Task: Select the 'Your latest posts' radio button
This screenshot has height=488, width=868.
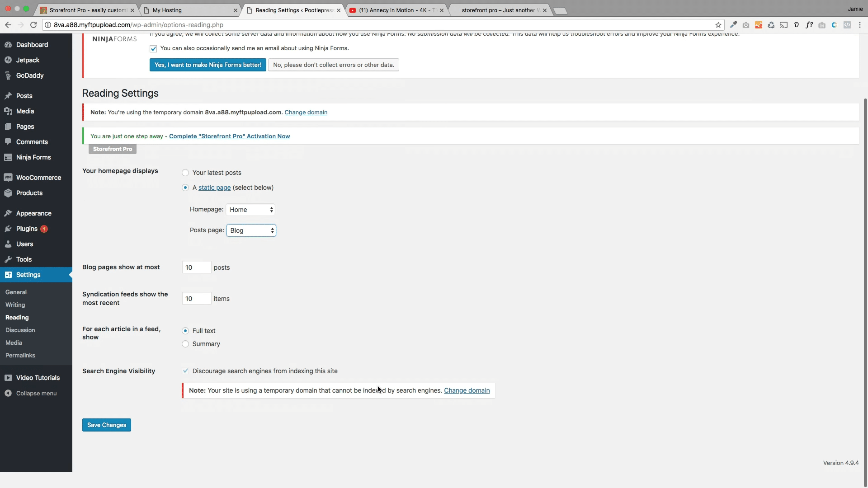Action: point(185,173)
